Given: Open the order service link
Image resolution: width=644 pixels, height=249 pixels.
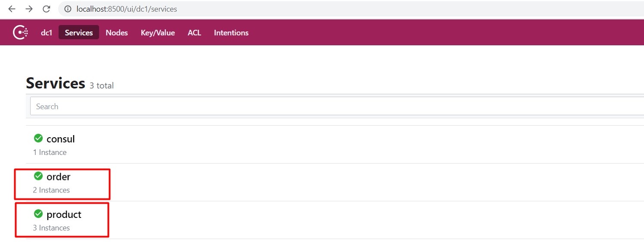Looking at the screenshot, I should [59, 177].
